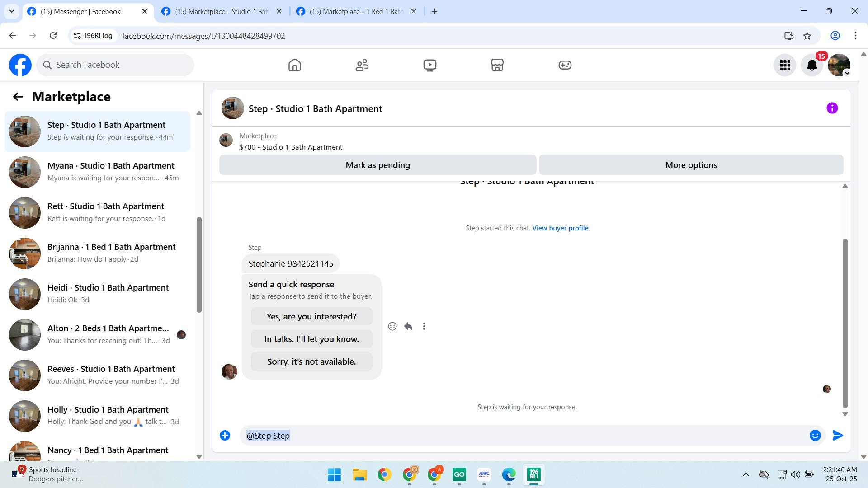The height and width of the screenshot is (488, 868).
Task: Open the Marketplace storefront icon
Action: tap(497, 65)
